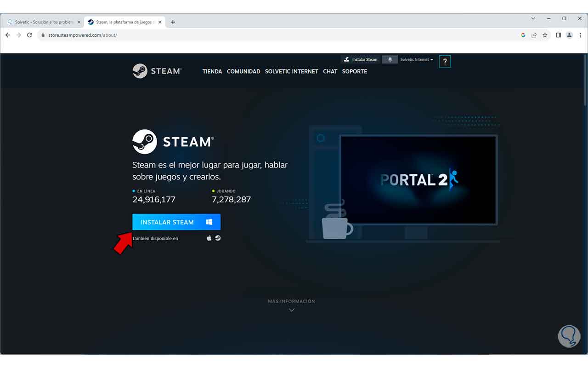
Task: Close the Solvetic browser tab
Action: (x=79, y=22)
